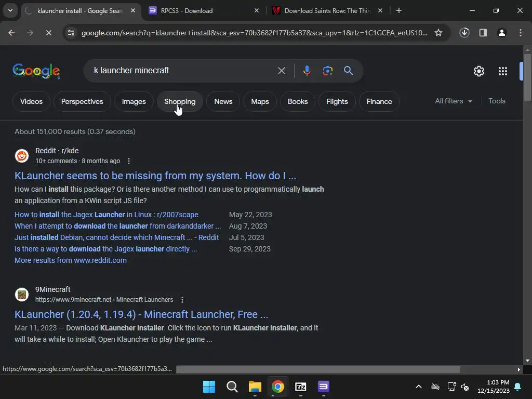Focus the Google search box
532x399 pixels.
click(183, 71)
